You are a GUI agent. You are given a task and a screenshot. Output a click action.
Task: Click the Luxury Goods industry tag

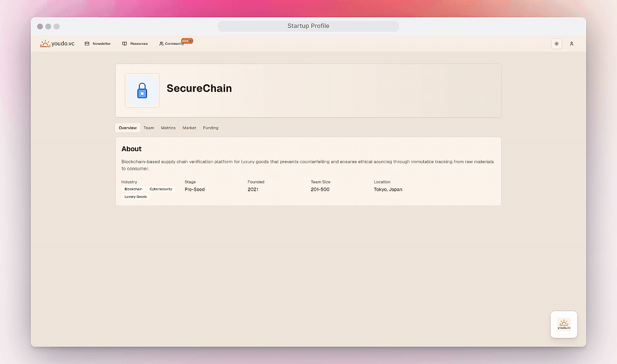[x=135, y=196]
